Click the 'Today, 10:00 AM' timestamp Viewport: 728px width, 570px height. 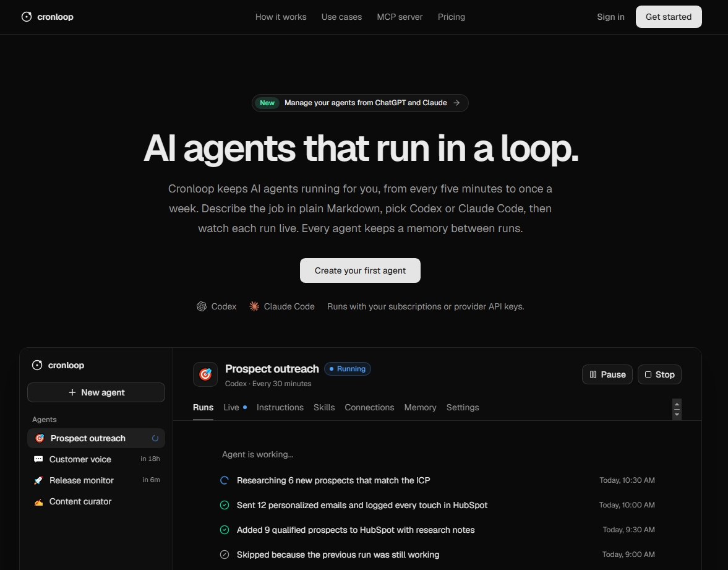pyautogui.click(x=627, y=505)
